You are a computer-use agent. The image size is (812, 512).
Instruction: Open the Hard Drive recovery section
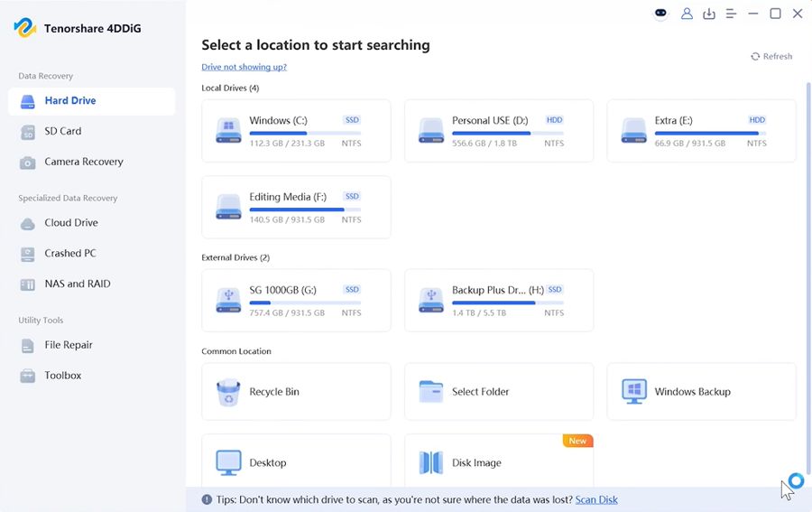(92, 101)
